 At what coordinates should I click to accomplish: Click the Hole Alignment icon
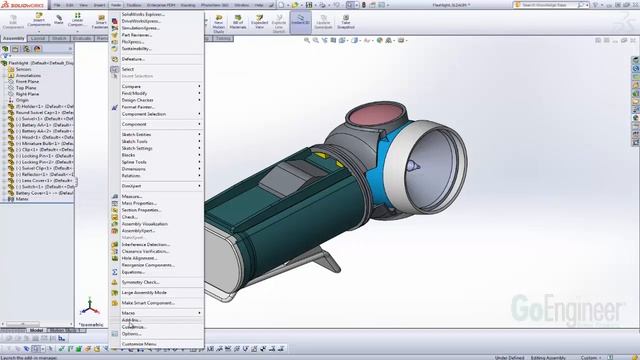[x=115, y=258]
